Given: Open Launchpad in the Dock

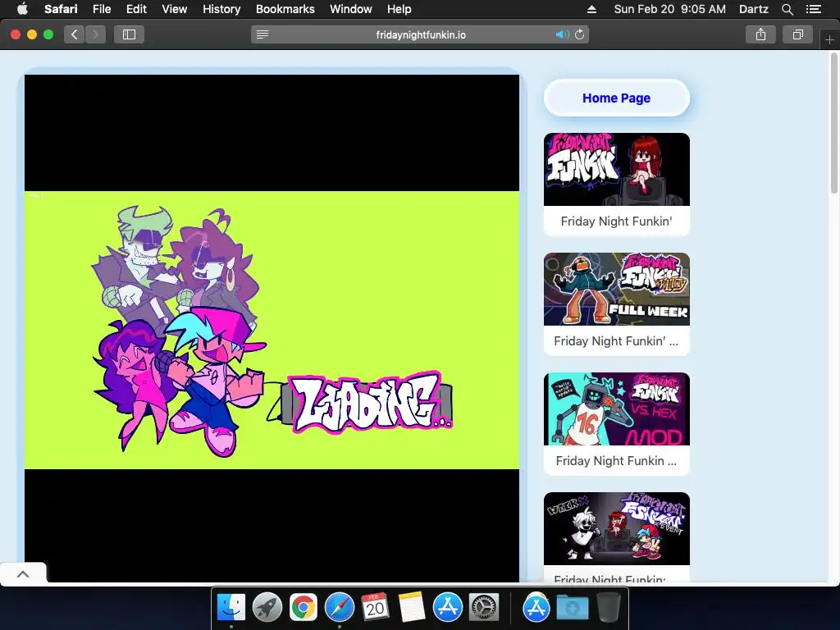Looking at the screenshot, I should [267, 608].
